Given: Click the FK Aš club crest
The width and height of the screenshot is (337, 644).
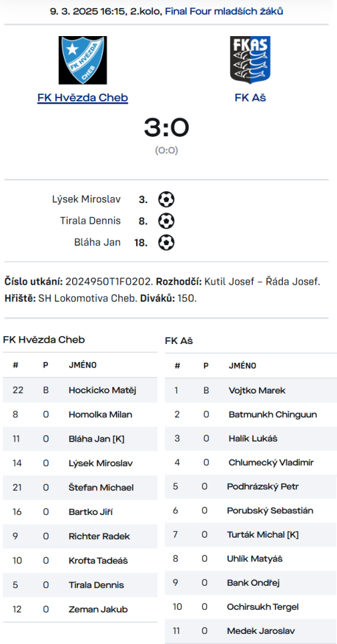Looking at the screenshot, I should 250,60.
